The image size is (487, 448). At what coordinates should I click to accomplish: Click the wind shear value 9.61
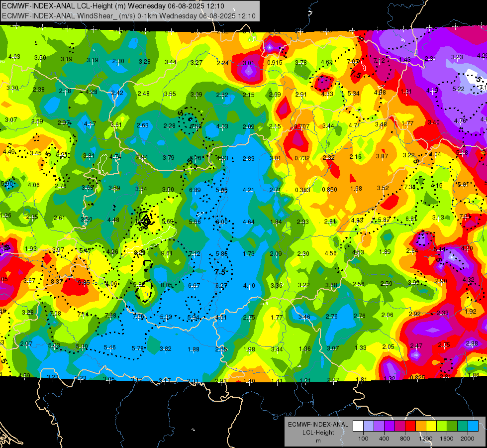click(x=167, y=253)
